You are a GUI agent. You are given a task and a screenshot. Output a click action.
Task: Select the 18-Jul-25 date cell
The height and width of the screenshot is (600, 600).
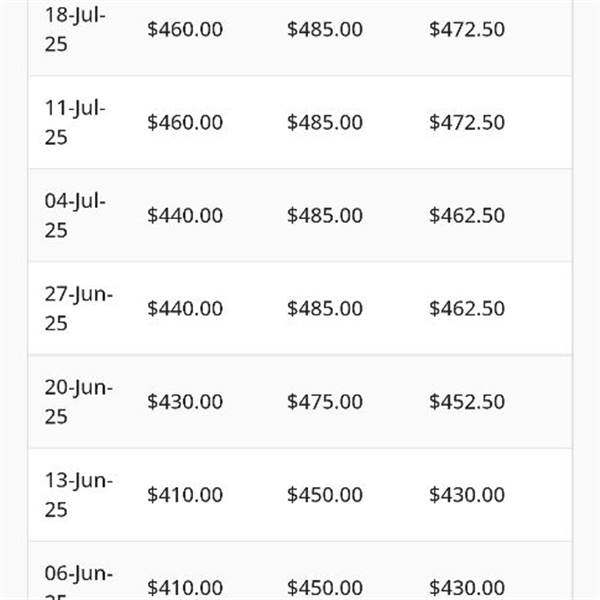tap(75, 29)
